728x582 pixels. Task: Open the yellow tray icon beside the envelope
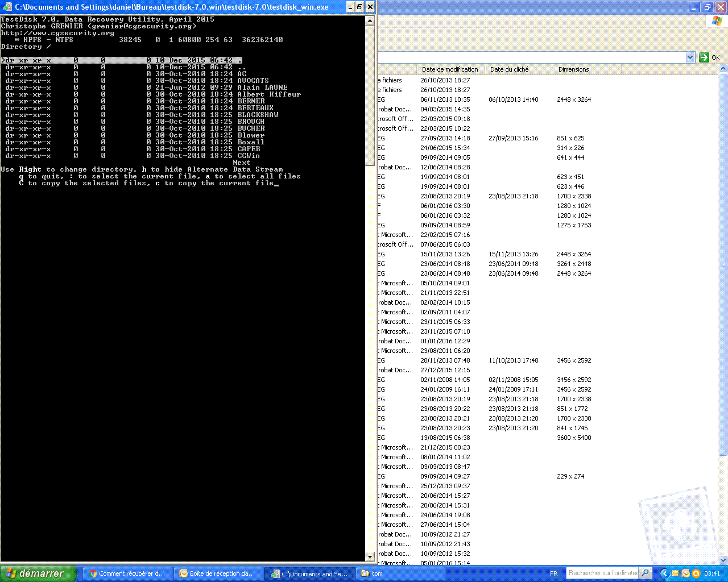[x=685, y=573]
